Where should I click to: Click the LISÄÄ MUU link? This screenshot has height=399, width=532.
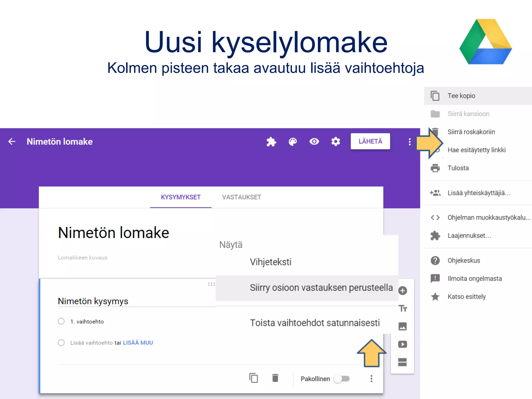tap(138, 343)
